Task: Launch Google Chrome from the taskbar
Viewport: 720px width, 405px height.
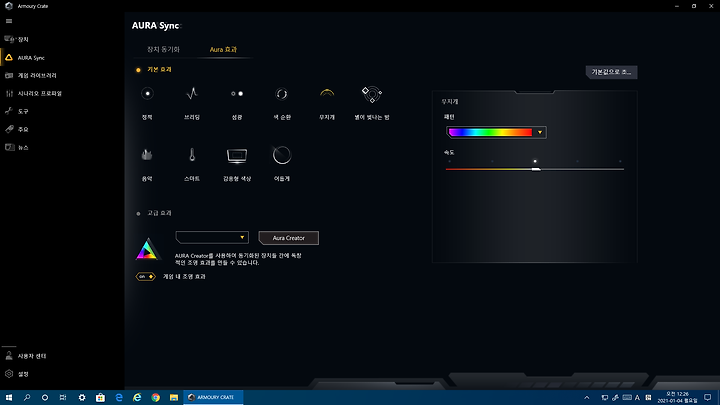Action: 156,397
